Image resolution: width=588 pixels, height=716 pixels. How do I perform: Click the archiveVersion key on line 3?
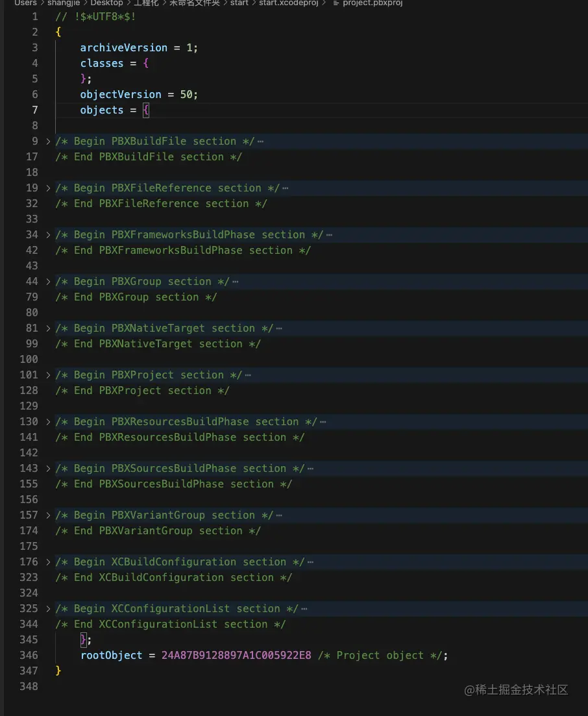124,48
